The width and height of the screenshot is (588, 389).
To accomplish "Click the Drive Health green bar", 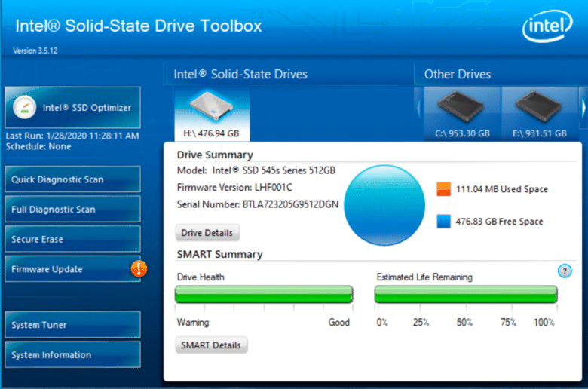I will (x=264, y=294).
